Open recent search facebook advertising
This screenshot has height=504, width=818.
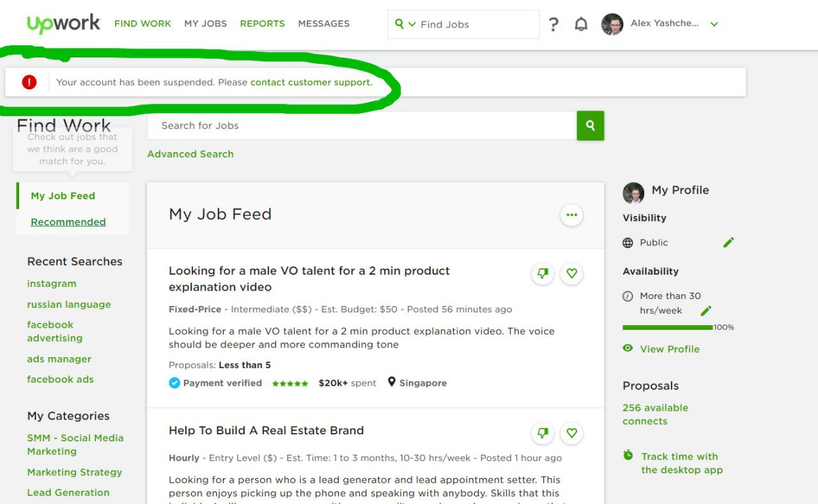[x=55, y=332]
